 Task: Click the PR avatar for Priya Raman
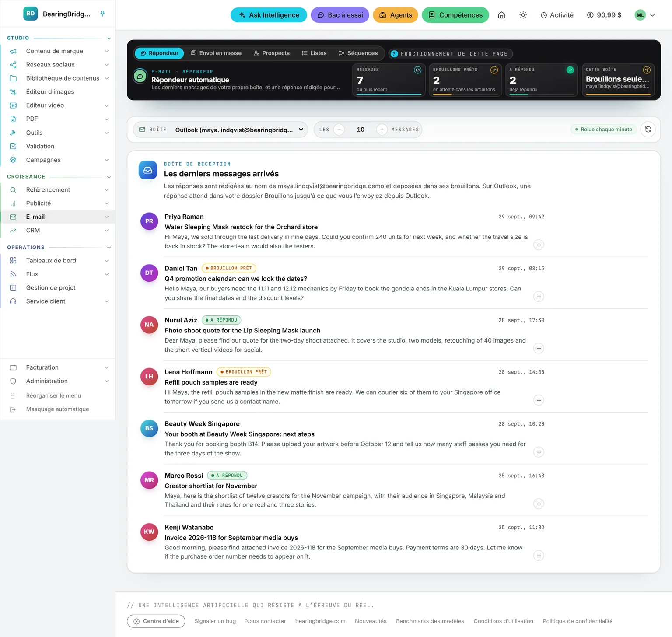pos(149,221)
